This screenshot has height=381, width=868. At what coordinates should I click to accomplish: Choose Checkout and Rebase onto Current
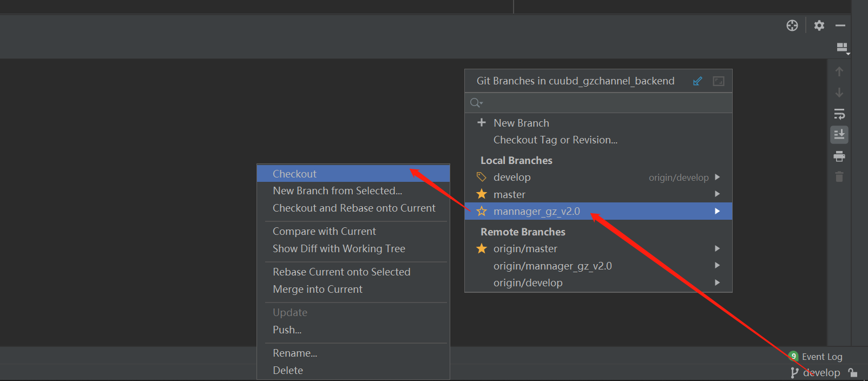(x=353, y=208)
